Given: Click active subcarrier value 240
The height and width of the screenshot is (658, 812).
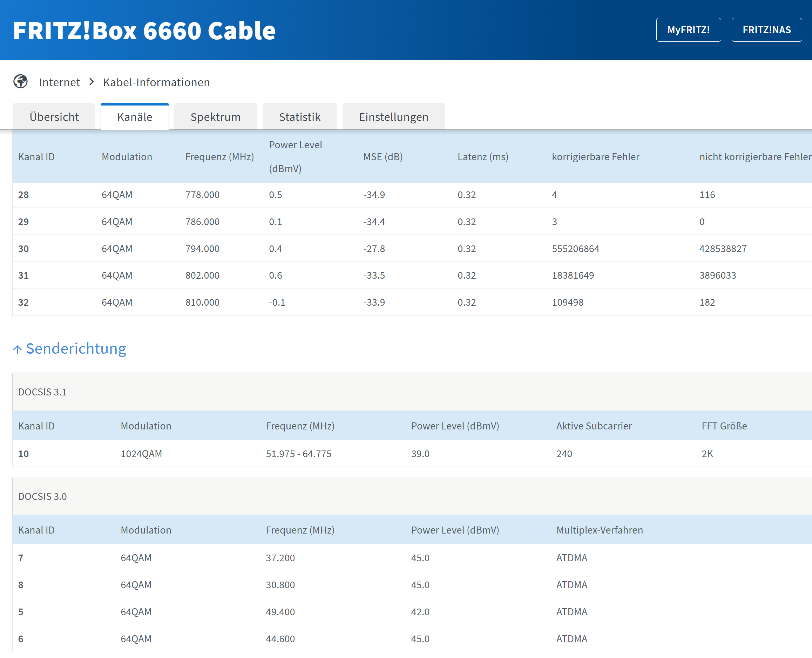Looking at the screenshot, I should pos(564,454).
